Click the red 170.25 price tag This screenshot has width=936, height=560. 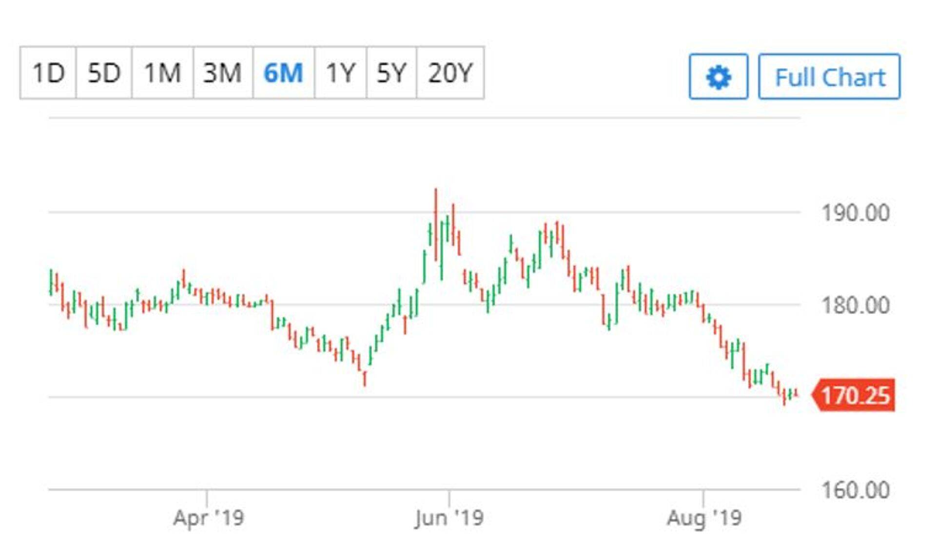pos(855,395)
